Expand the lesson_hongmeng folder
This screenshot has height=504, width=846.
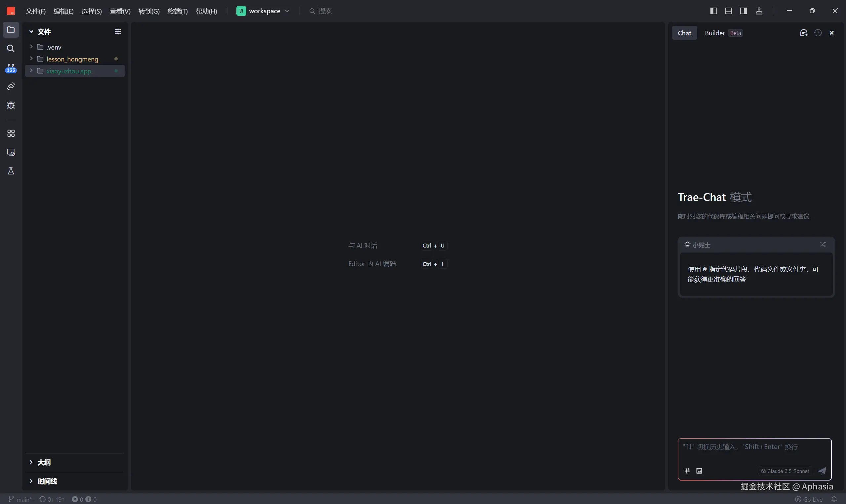click(x=72, y=59)
